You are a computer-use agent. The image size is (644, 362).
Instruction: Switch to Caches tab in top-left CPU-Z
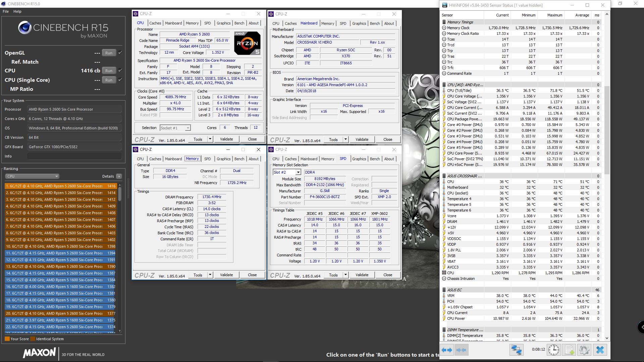(155, 23)
